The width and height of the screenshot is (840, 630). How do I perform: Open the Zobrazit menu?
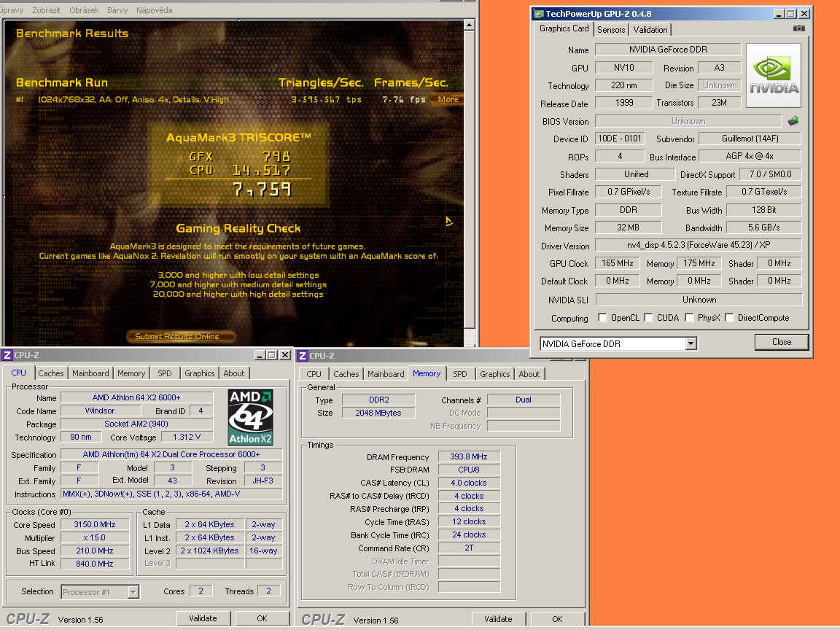point(47,10)
